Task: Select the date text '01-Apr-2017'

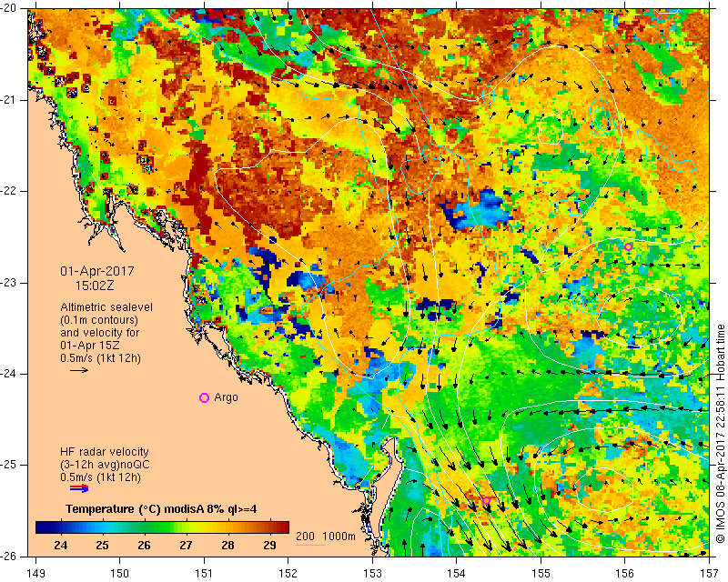Action: tap(97, 271)
